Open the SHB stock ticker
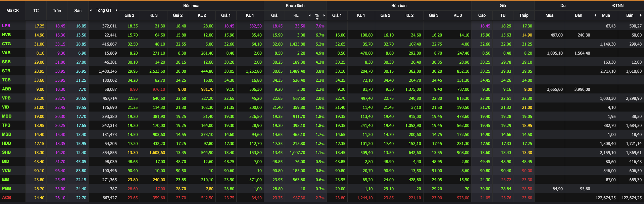 click(6, 152)
